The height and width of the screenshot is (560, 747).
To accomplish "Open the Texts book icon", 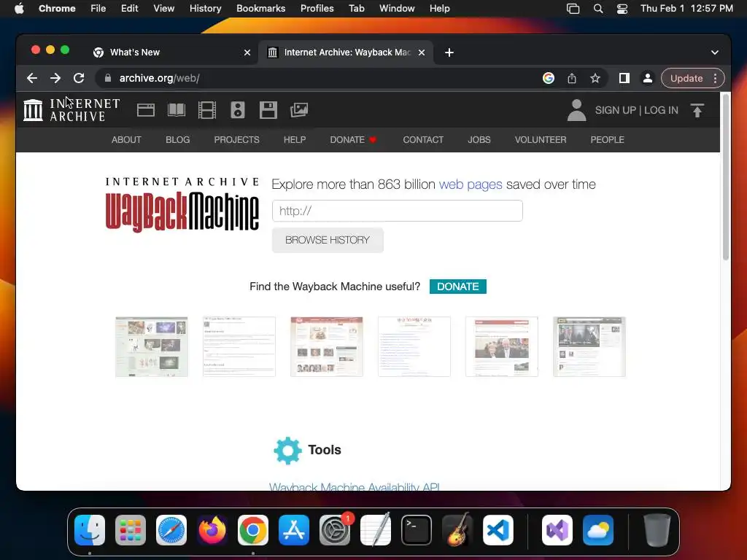I will click(177, 110).
